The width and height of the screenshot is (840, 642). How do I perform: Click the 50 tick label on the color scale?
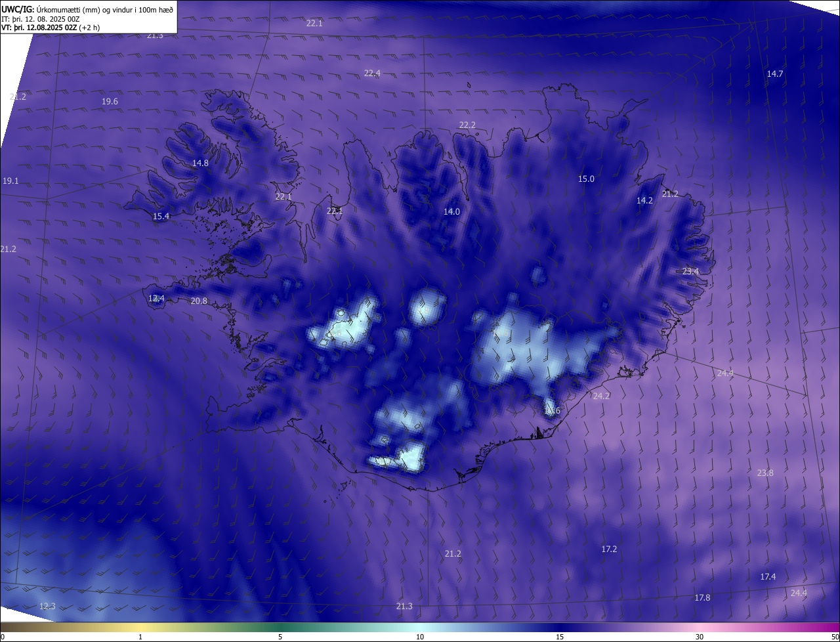835,637
